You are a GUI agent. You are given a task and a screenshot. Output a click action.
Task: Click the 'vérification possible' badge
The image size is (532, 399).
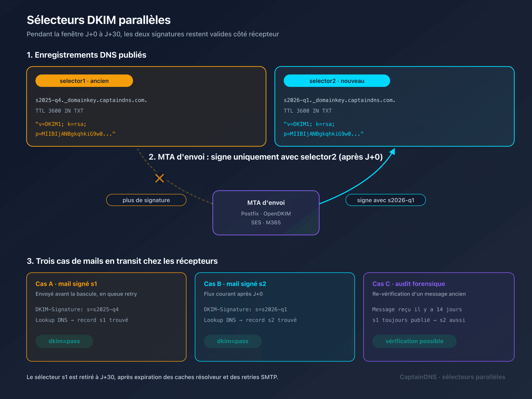414,341
